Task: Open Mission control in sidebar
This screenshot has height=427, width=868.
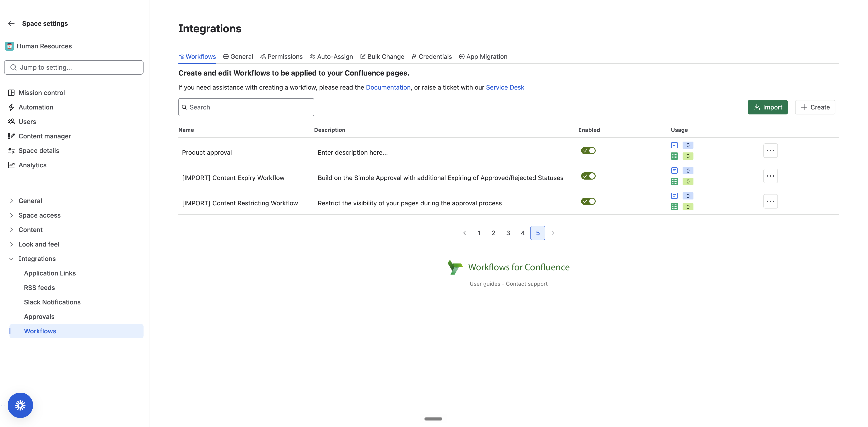Action: (41, 93)
